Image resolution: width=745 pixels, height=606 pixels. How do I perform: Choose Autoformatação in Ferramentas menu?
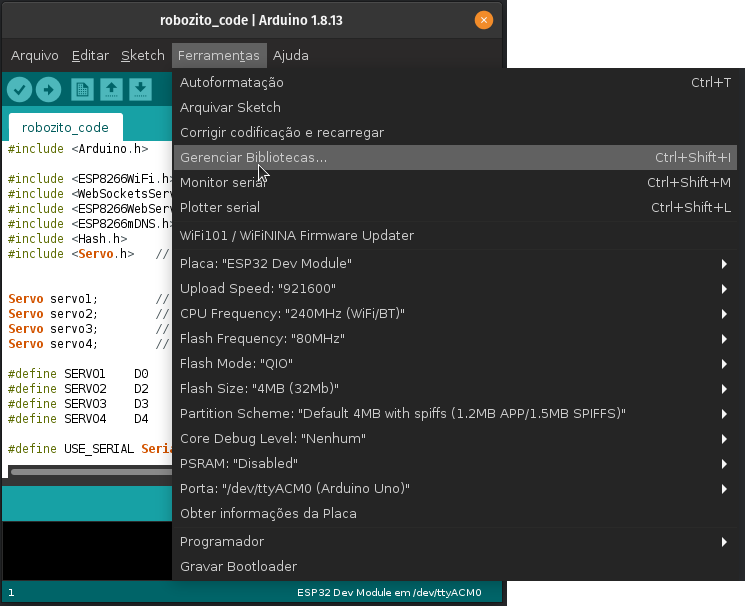(455, 83)
